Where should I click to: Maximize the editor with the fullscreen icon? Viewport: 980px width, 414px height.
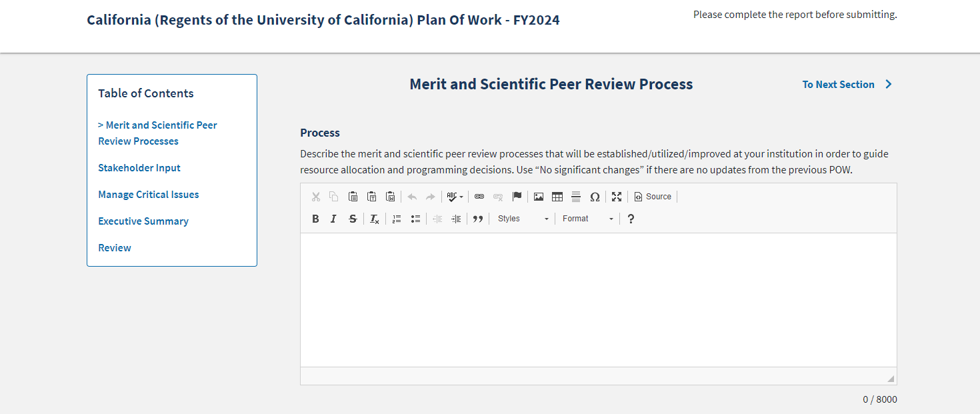click(617, 197)
